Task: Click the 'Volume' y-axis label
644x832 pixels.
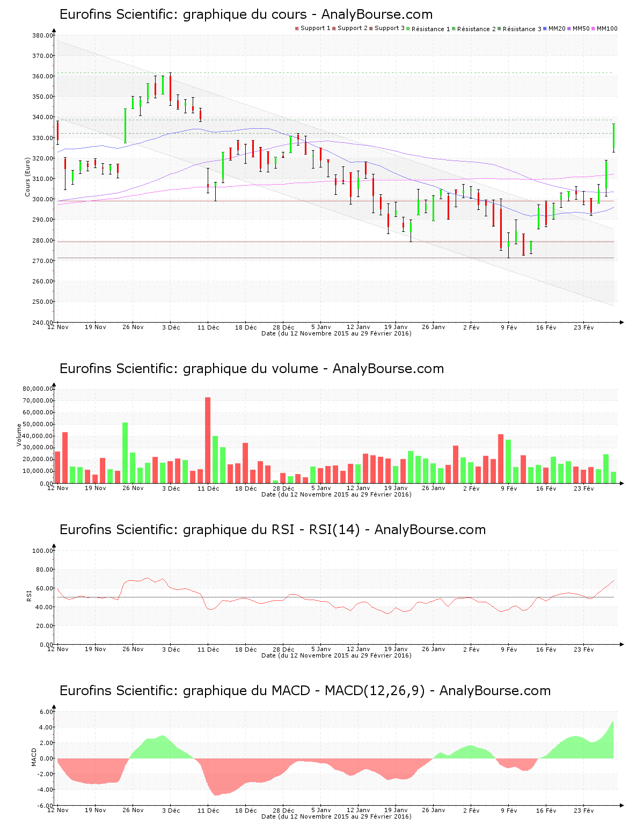Action: pos(19,435)
